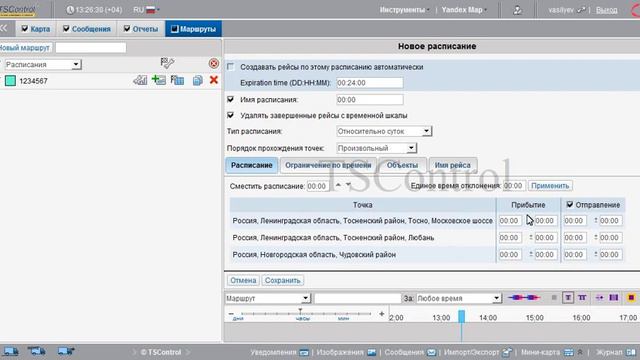Open first truck icon in bottom bar
Image resolution: width=640 pixels, height=360 pixels.
(11, 351)
